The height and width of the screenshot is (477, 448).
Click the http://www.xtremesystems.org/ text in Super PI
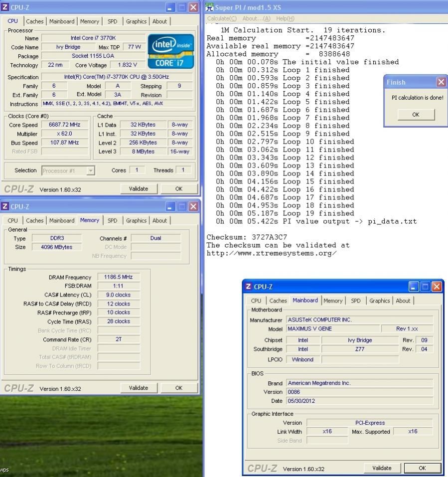pos(271,253)
